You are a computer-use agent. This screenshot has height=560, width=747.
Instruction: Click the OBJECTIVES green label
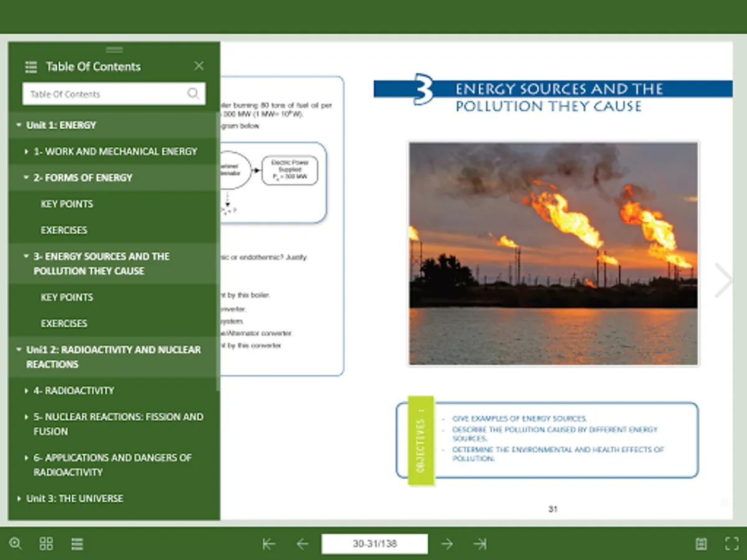point(421,440)
